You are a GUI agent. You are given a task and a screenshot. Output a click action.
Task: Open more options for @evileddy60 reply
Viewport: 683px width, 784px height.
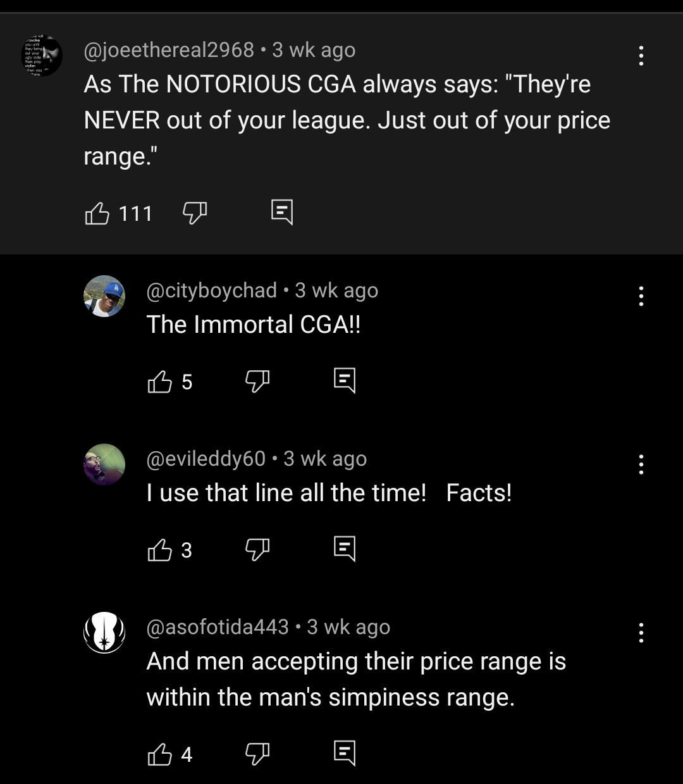641,464
